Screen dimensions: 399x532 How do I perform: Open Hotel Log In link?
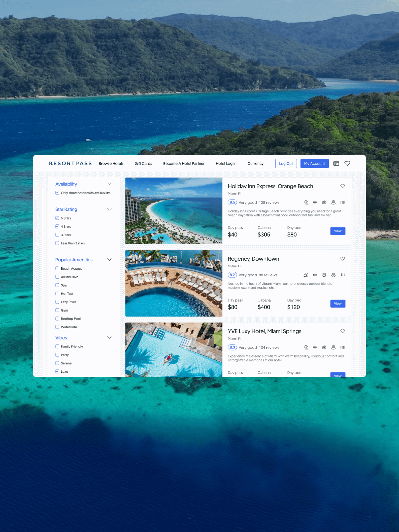coord(226,164)
